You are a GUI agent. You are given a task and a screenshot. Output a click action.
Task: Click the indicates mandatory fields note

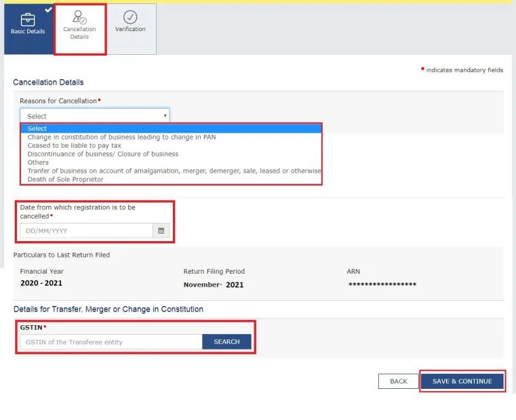pyautogui.click(x=462, y=70)
